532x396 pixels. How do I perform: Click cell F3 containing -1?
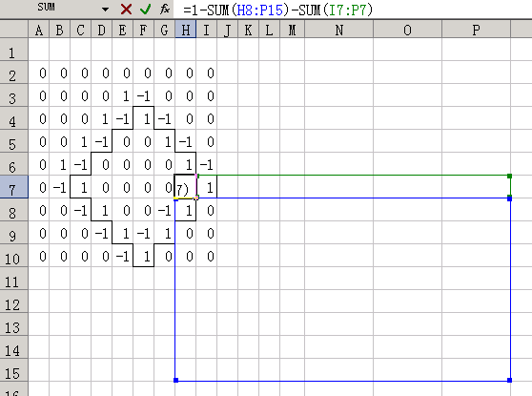(144, 95)
